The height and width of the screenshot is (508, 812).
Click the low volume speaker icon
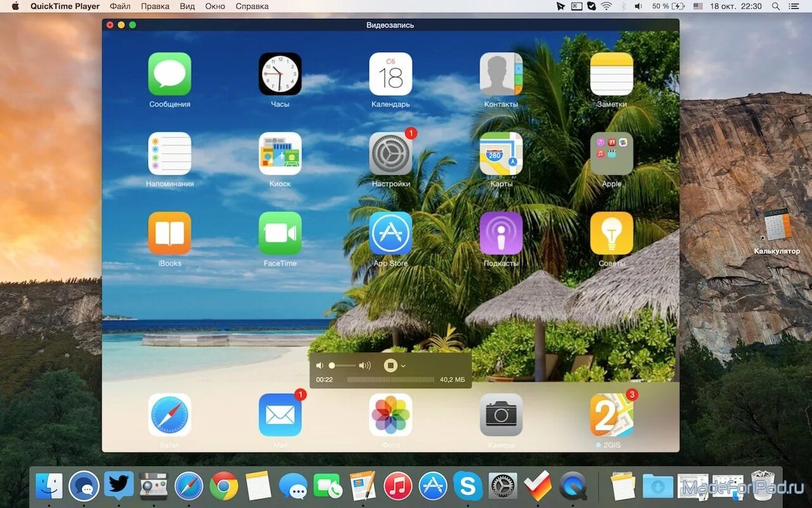pos(320,365)
